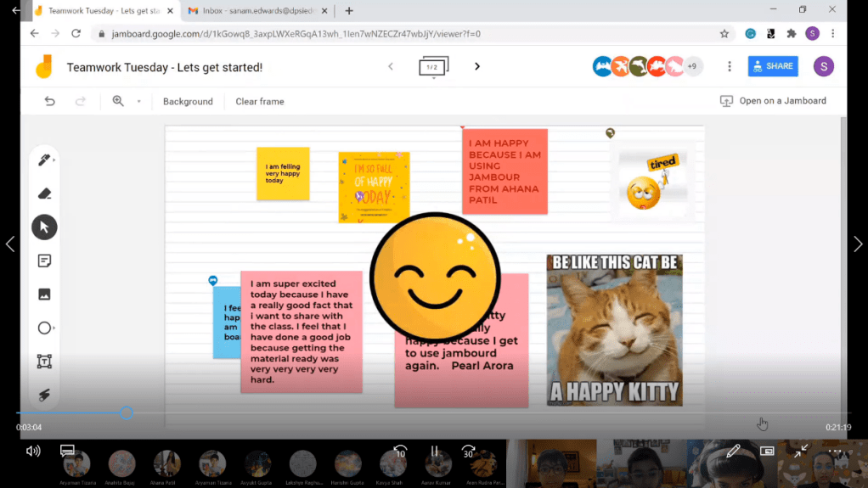Open the Jamboard three-dot more menu
Screen dimensions: 868x488
(x=729, y=66)
